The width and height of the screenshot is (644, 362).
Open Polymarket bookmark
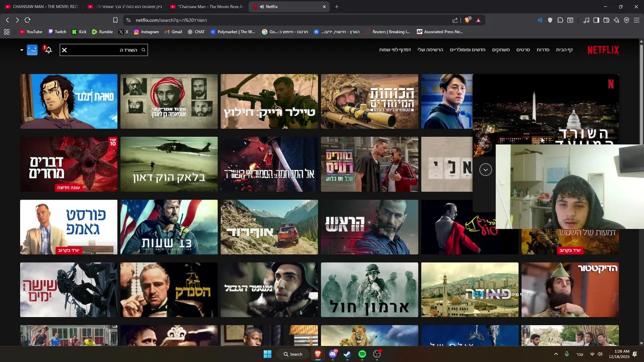point(233,32)
